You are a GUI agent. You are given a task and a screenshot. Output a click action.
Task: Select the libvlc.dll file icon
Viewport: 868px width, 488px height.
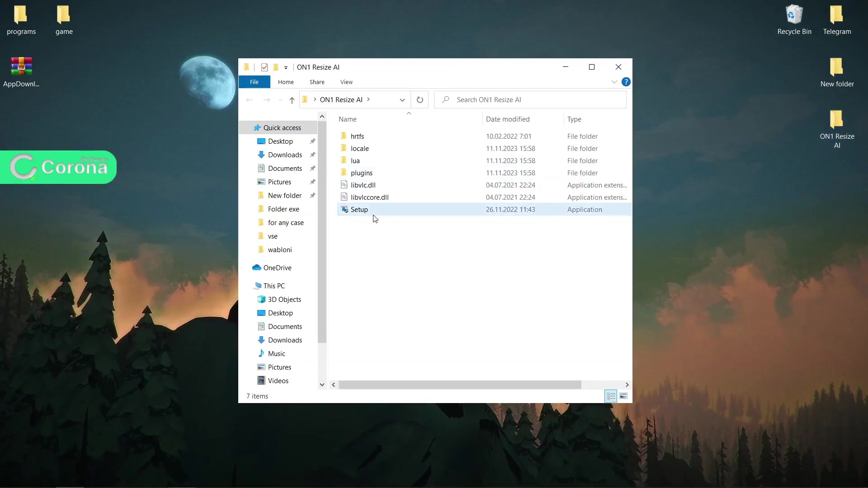coord(344,185)
